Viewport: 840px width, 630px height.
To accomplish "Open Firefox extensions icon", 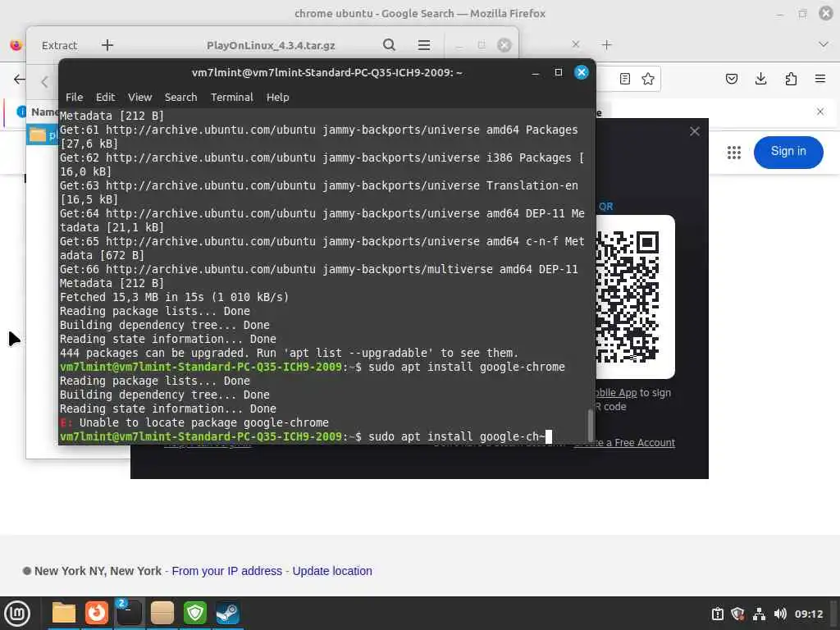I will click(x=791, y=80).
